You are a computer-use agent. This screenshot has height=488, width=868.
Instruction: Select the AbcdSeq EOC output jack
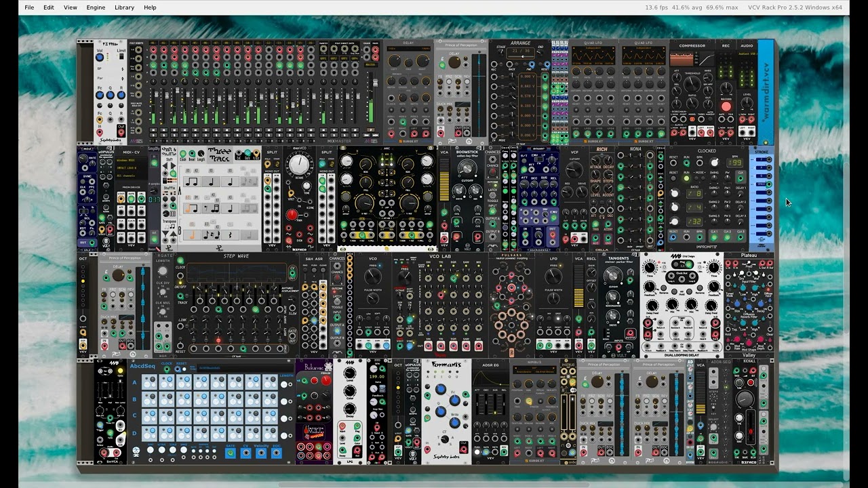277,453
